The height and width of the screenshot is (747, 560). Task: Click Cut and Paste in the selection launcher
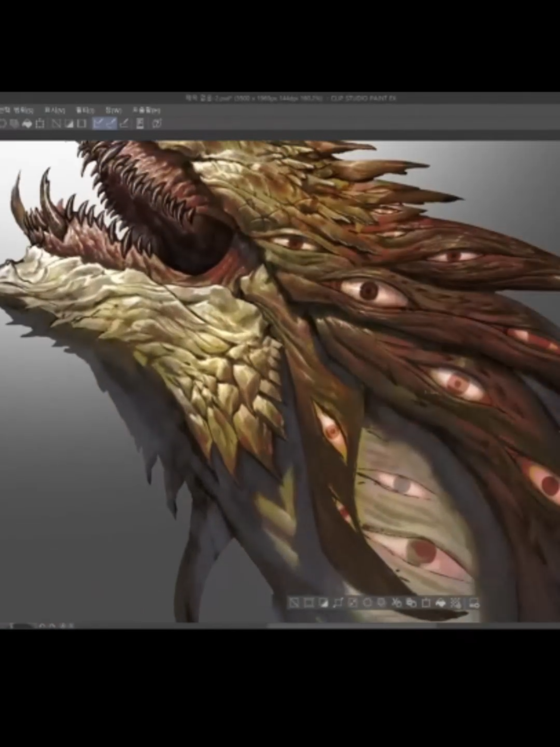397,603
